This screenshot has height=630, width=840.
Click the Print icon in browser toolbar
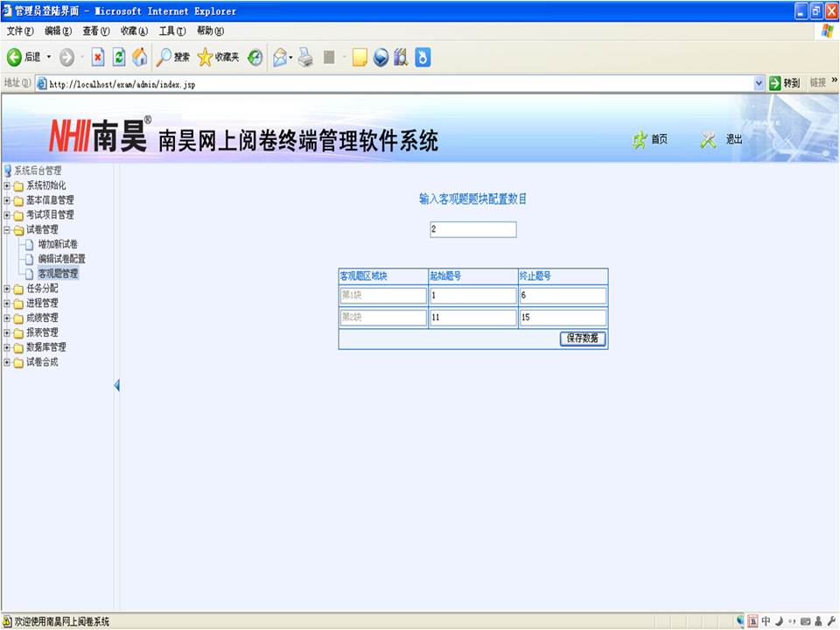(305, 57)
